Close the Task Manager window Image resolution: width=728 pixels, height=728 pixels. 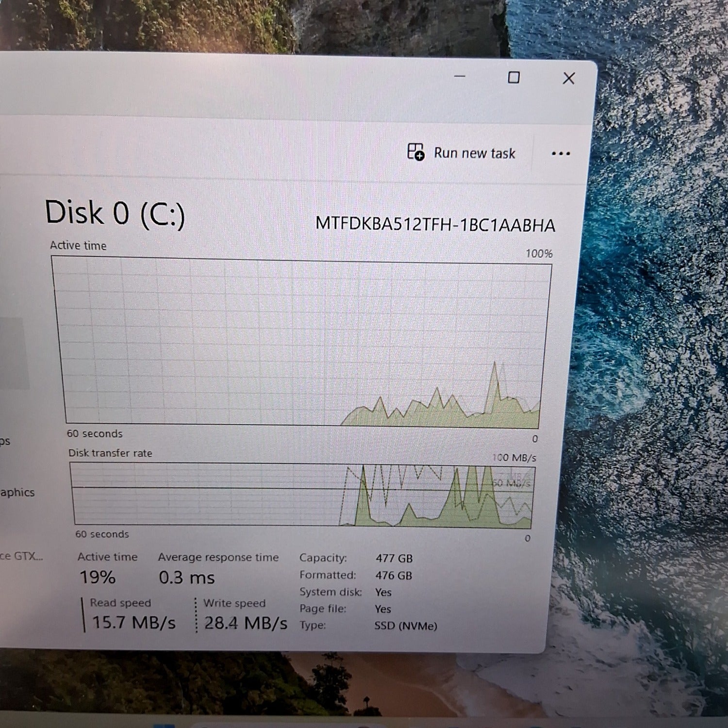click(568, 79)
